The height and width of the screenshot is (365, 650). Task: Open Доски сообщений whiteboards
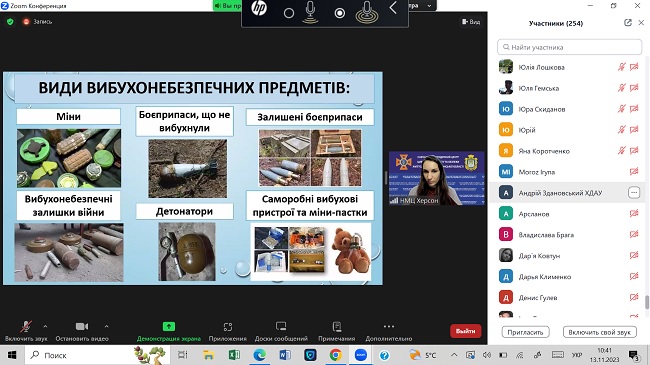click(x=281, y=331)
